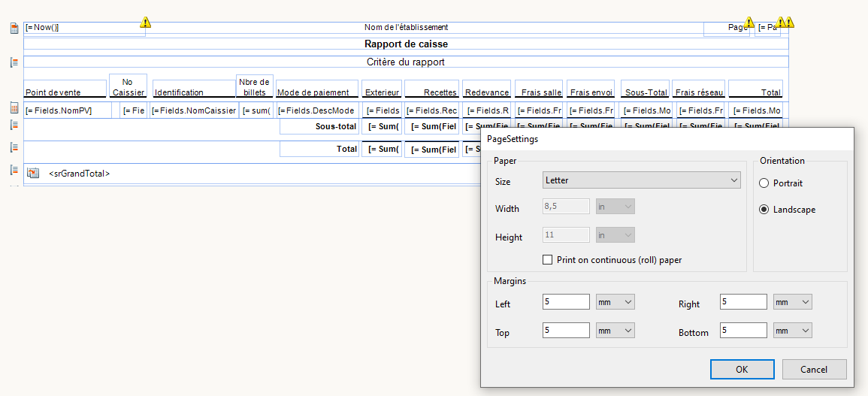Select the Landscape orientation

tap(764, 210)
